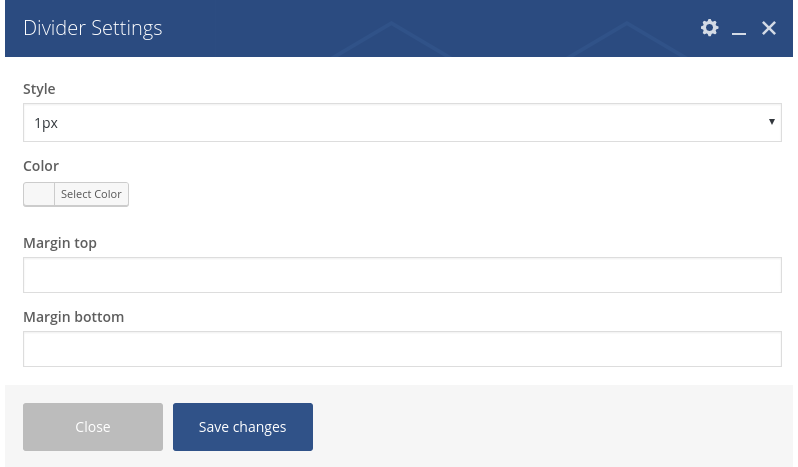Click empty footer area right of Save changes

[x=550, y=427]
